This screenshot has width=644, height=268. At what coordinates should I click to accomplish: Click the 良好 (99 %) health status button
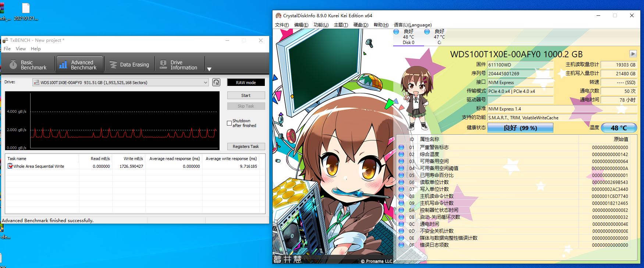pos(520,128)
